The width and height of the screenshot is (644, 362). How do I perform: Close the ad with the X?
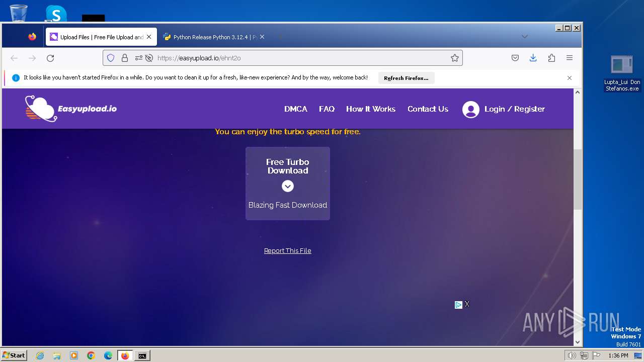coord(467,304)
